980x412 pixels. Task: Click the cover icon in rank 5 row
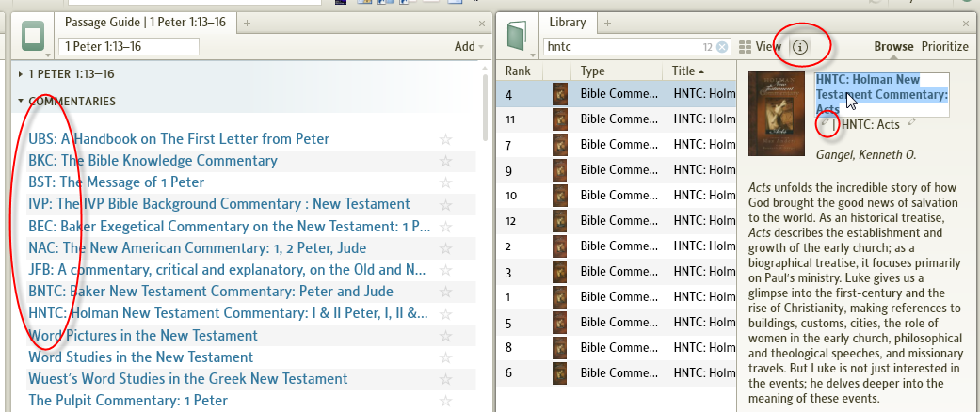pyautogui.click(x=559, y=323)
